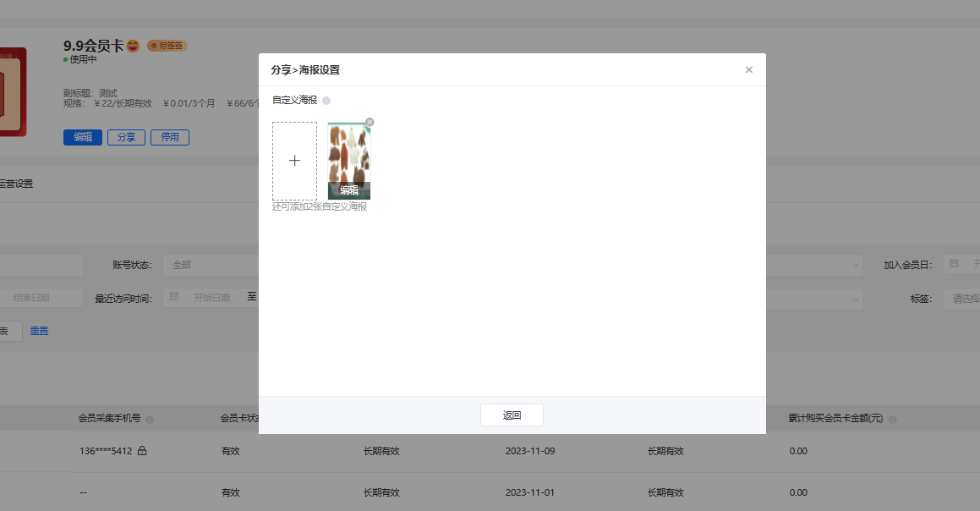Viewport: 980px width, 511px height.
Task: Click the blue 编辑 card button
Action: [x=83, y=137]
